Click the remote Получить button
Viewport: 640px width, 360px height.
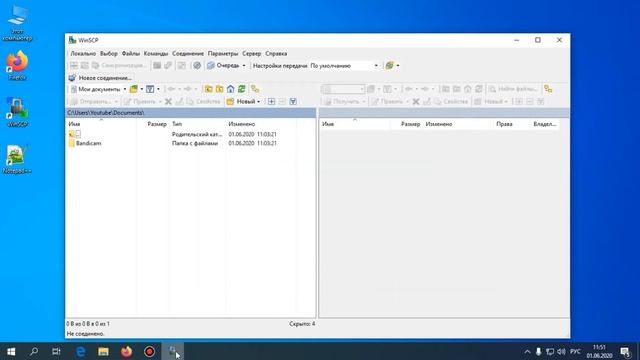(342, 102)
